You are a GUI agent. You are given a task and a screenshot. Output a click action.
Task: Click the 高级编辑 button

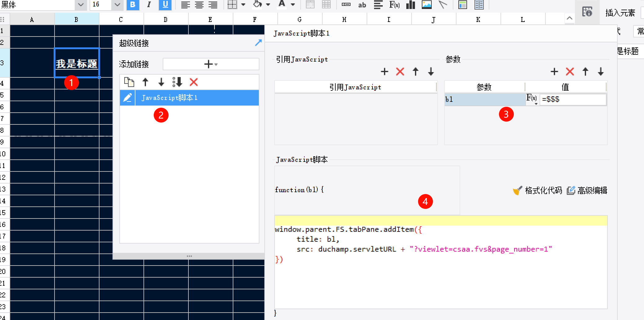coord(587,190)
